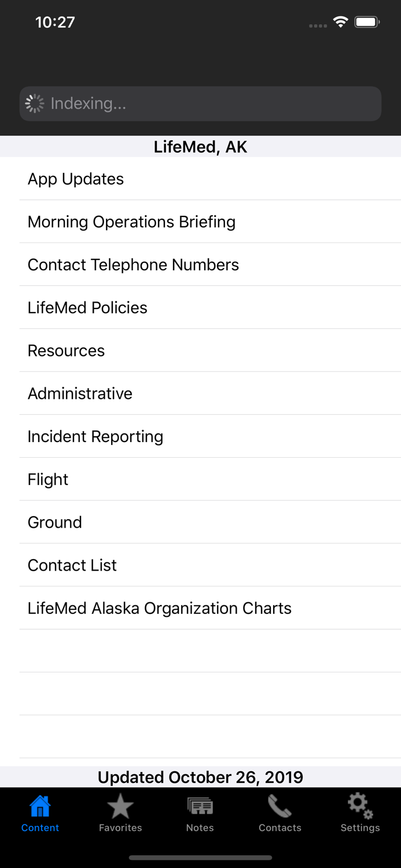This screenshot has width=401, height=868.
Task: Tap the battery indicator icon
Action: (x=367, y=21)
